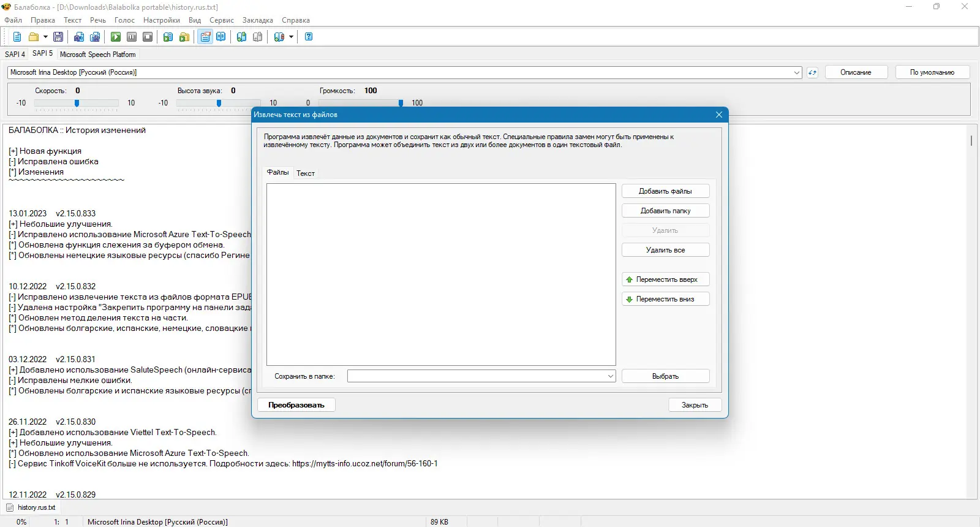Click the Высота звука slider thumb
The image size is (980, 527).
219,103
